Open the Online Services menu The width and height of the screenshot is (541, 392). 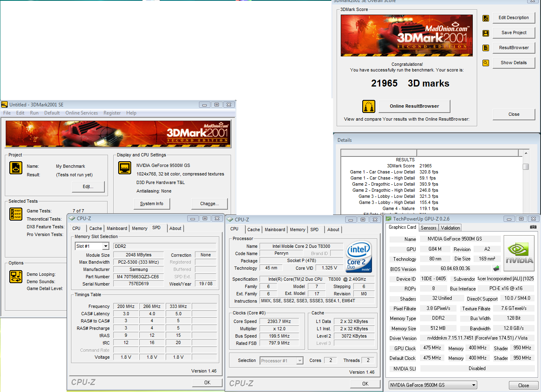(82, 113)
